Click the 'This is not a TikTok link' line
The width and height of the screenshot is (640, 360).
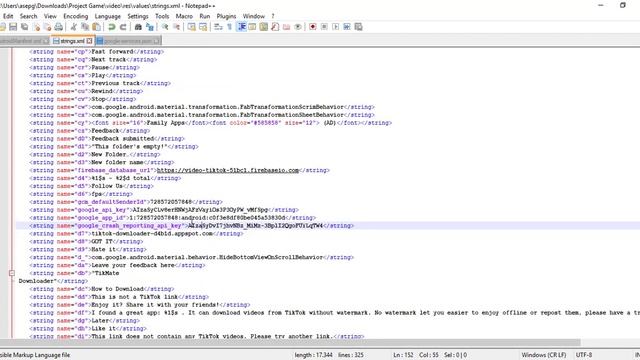click(x=119, y=297)
